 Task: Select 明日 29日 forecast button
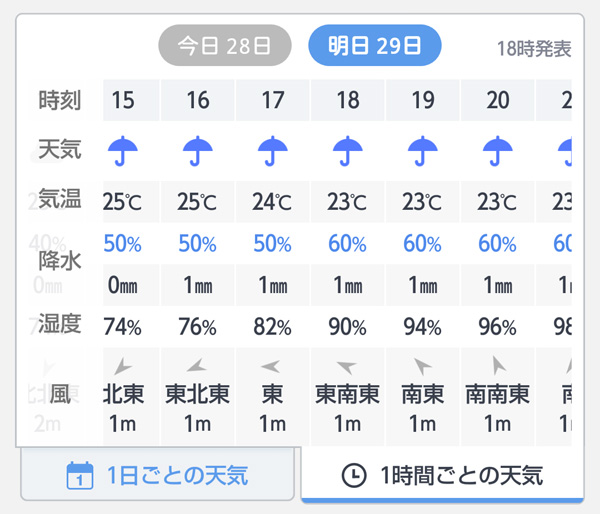click(x=374, y=45)
